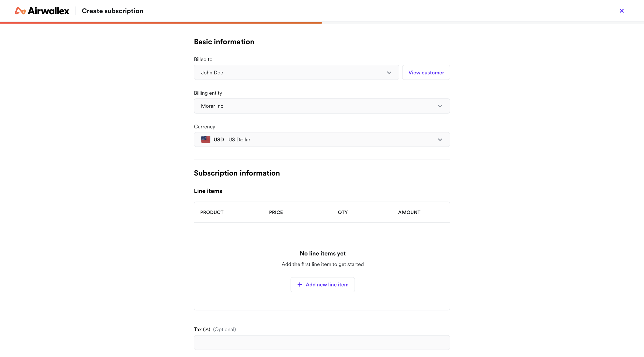Click View customer next to John Doe

coord(426,72)
